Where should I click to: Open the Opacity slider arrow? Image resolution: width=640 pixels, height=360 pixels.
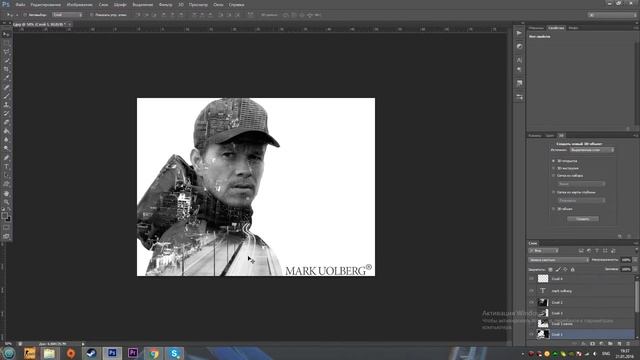[635, 260]
